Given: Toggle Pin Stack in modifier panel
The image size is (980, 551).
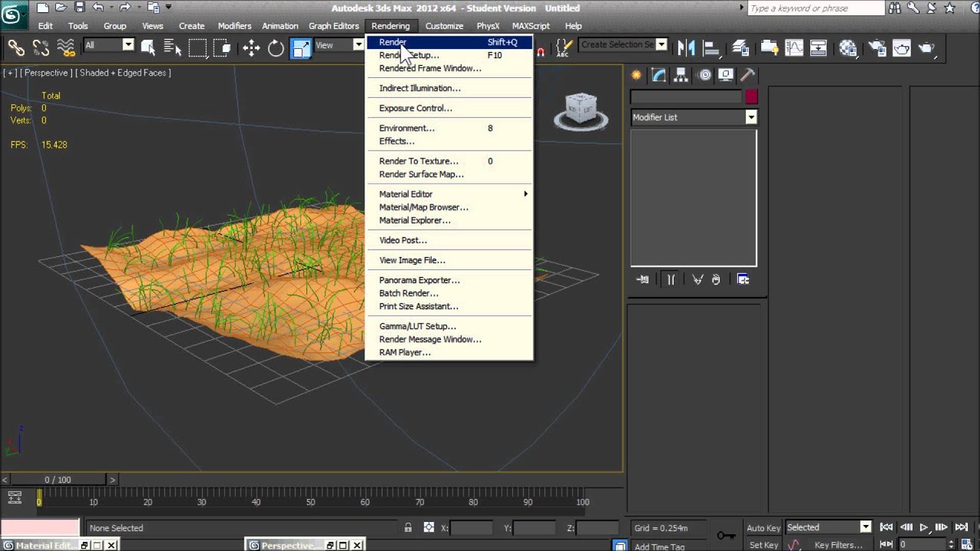Looking at the screenshot, I should 642,279.
